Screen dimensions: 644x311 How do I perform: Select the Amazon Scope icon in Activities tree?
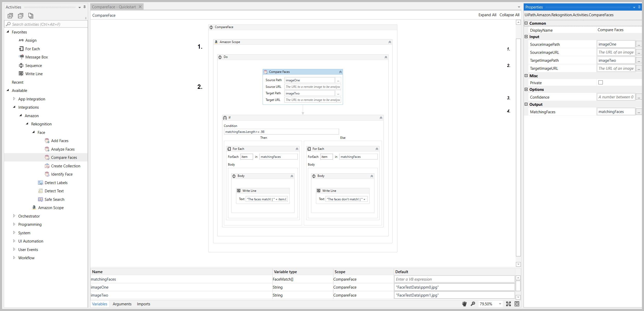click(x=34, y=208)
